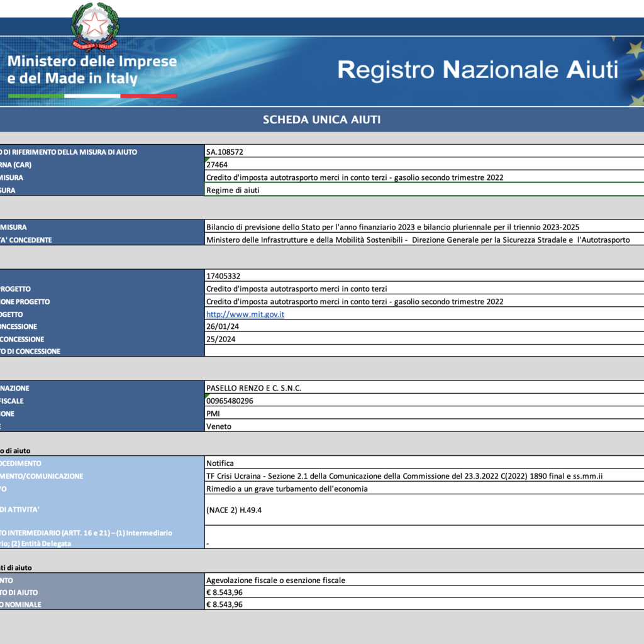The height and width of the screenshot is (644, 644).
Task: Click the PASELLO RENZO E C. S.N.C. cell
Action: 424,388
